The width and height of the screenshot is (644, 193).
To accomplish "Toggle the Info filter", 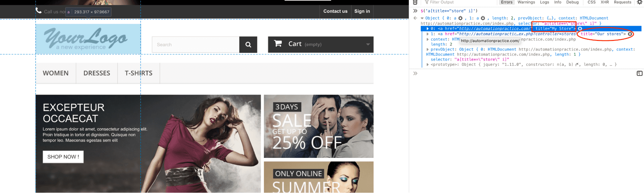I will 558,2.
